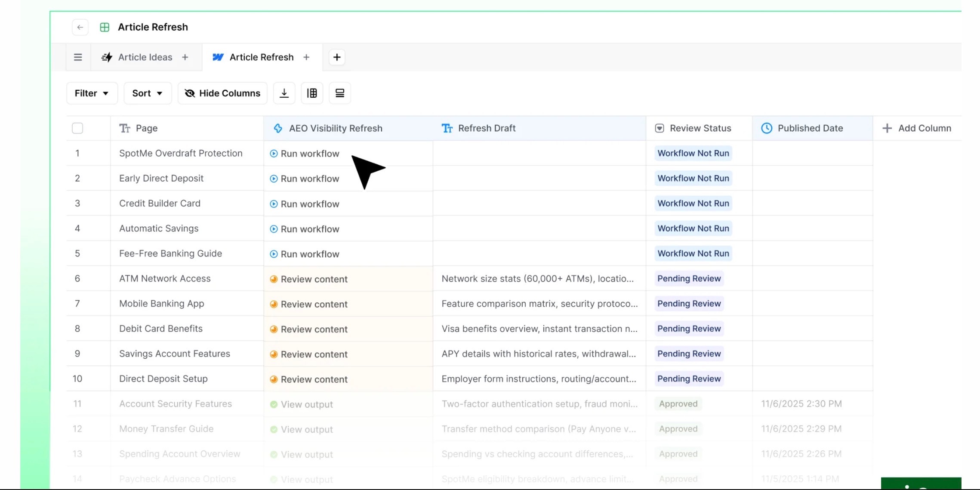Screen dimensions: 980x490
Task: Switch to row layout view icon
Action: 340,93
